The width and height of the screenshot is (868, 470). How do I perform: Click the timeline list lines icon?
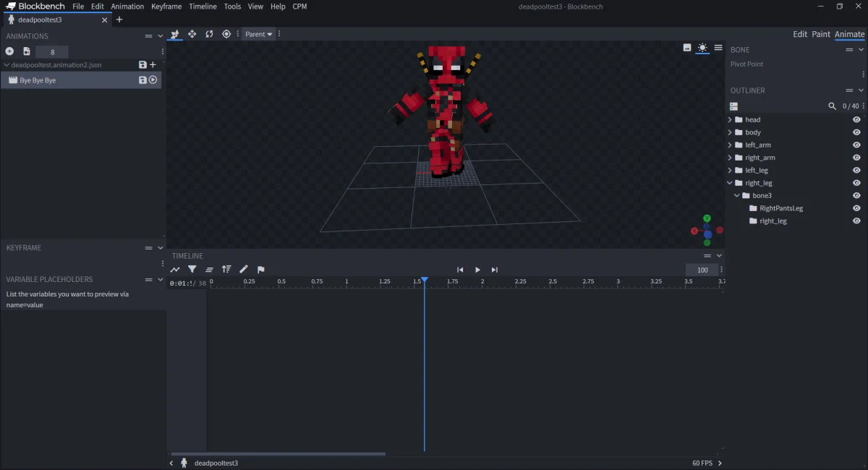click(209, 270)
